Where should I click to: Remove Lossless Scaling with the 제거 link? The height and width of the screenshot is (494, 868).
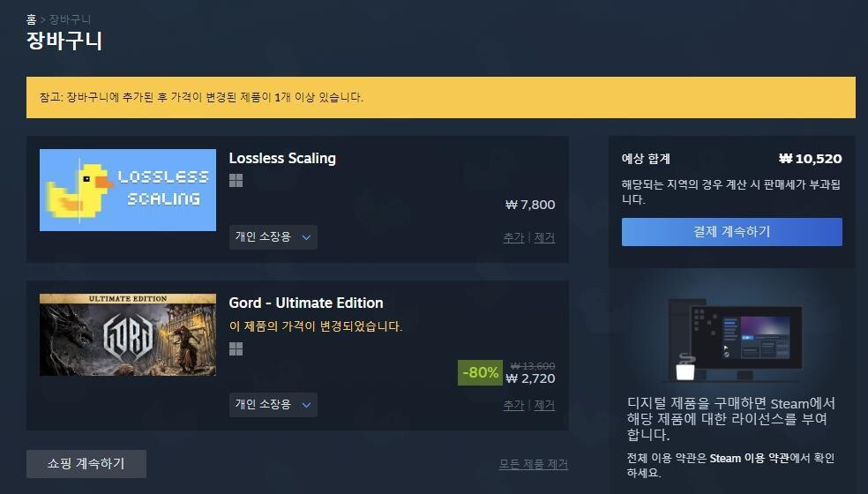point(544,237)
